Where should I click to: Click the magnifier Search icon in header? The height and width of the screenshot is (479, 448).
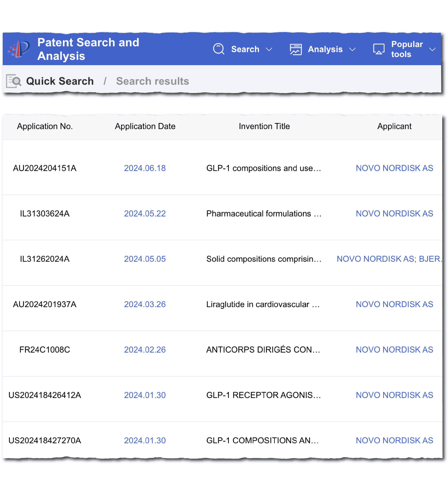click(218, 49)
